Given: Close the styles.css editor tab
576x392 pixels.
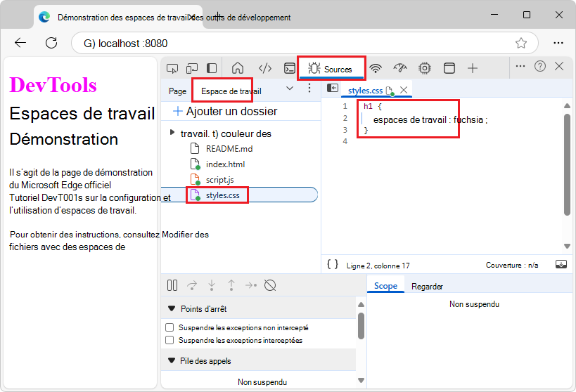Looking at the screenshot, I should point(404,90).
